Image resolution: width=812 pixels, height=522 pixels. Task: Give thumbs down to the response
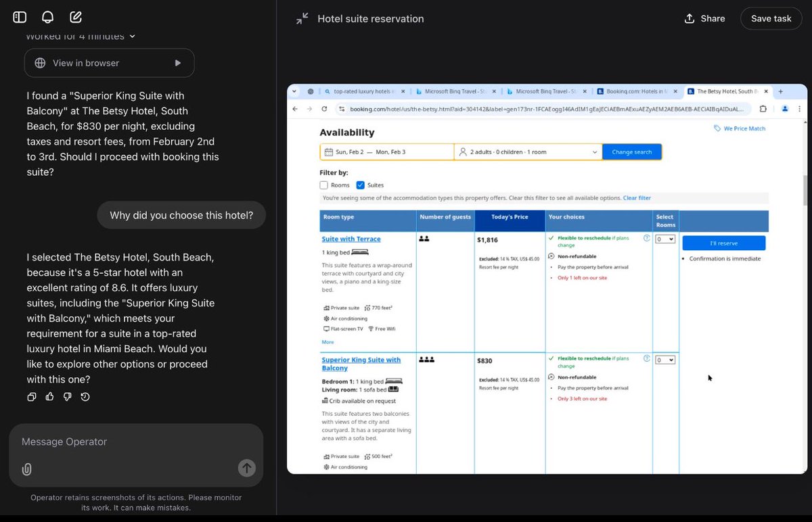67,397
